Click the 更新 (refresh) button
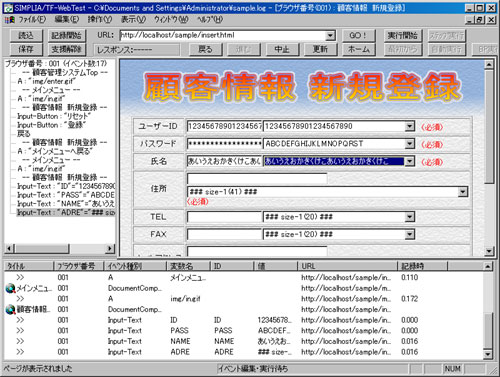Screen dimensions: 500x377 point(320,49)
